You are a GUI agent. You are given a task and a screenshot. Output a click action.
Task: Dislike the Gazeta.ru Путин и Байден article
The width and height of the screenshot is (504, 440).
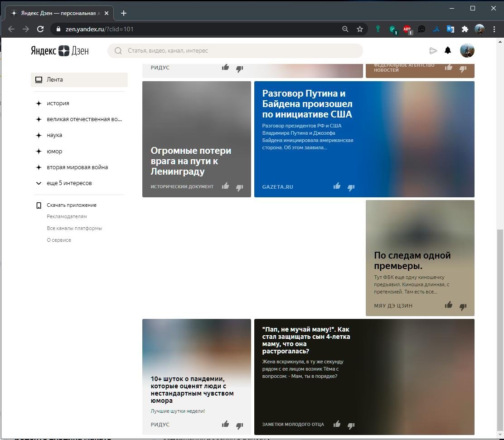pos(351,187)
